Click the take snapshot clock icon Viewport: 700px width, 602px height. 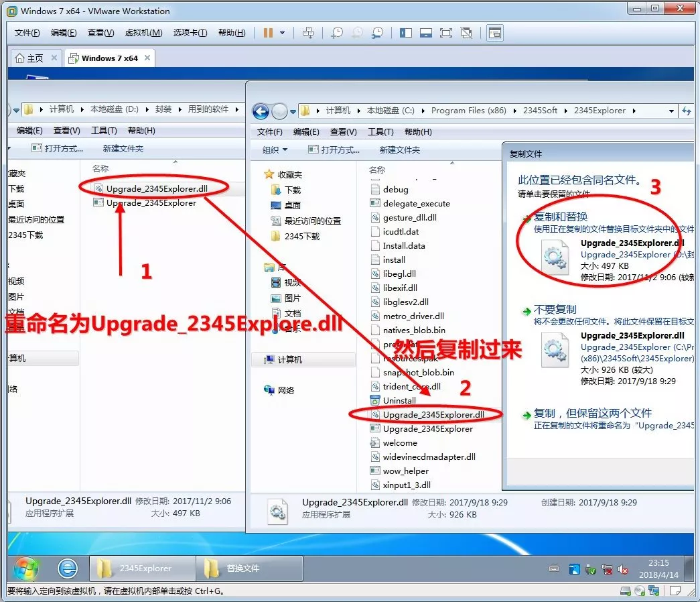coord(337,33)
